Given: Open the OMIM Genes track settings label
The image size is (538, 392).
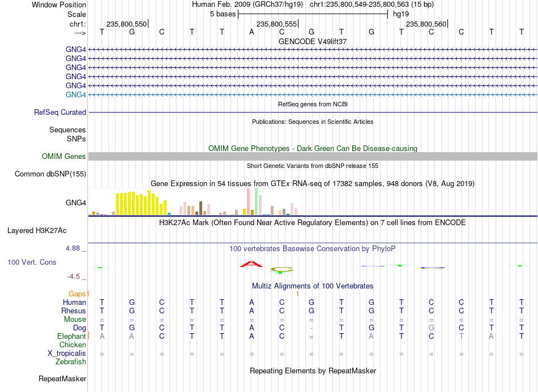Looking at the screenshot, I should (64, 156).
